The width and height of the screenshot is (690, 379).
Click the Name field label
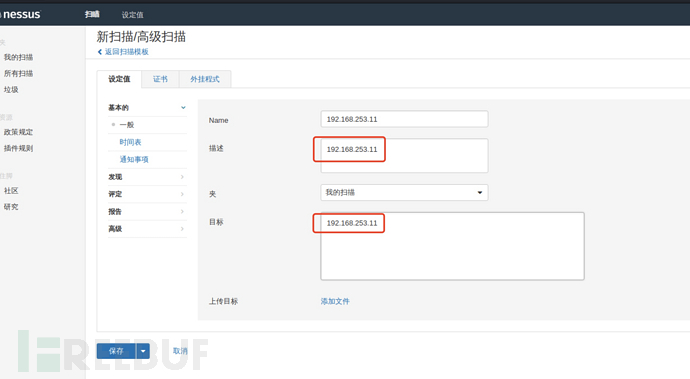(x=218, y=120)
